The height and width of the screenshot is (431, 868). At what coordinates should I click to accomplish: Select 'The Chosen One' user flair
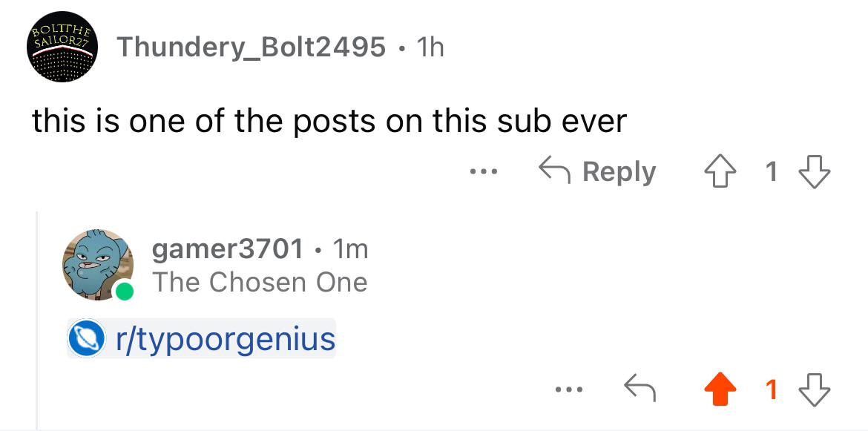[x=260, y=283]
